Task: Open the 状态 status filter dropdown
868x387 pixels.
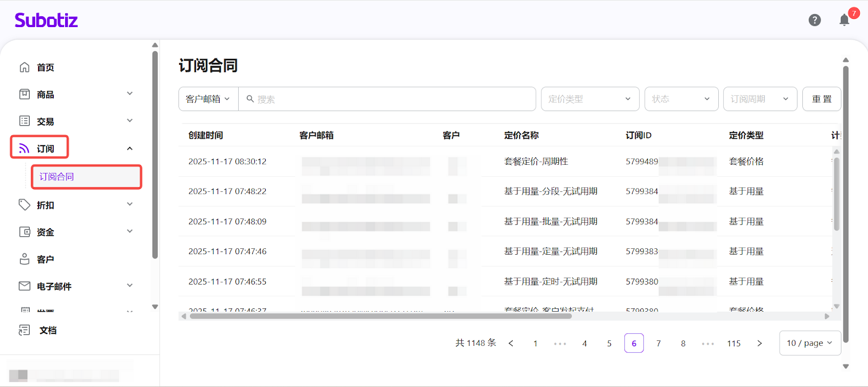Action: click(x=681, y=99)
